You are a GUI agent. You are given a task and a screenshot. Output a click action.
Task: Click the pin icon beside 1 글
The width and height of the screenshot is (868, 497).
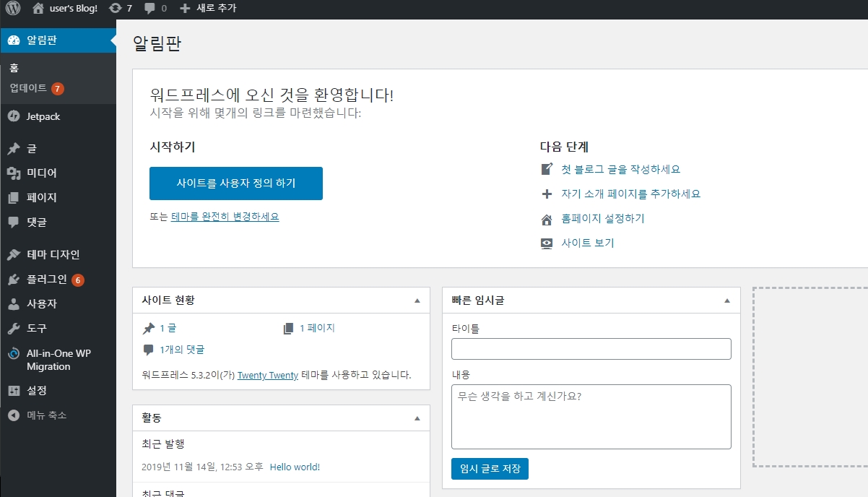(149, 328)
